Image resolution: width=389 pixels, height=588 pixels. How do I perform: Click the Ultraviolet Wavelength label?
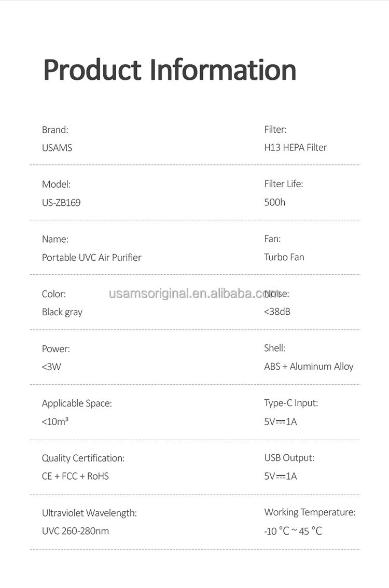click(x=89, y=513)
